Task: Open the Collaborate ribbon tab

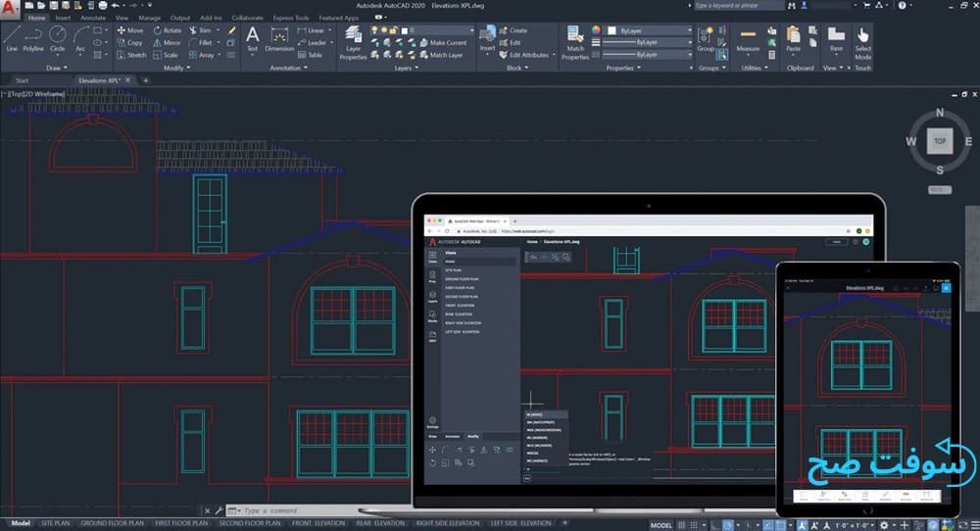Action: coord(248,18)
